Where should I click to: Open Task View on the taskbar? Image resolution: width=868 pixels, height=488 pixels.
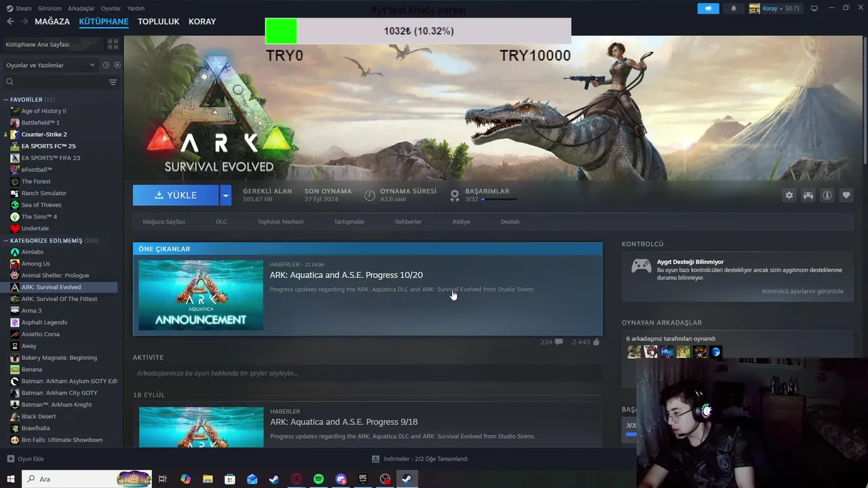pyautogui.click(x=163, y=479)
